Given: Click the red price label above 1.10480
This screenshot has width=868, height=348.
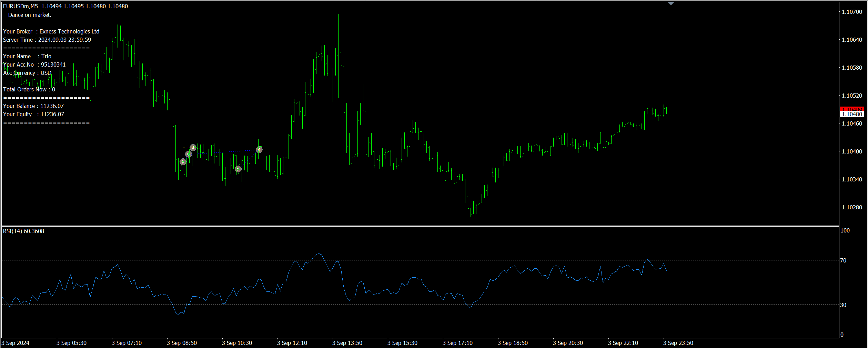Looking at the screenshot, I should tap(852, 109).
